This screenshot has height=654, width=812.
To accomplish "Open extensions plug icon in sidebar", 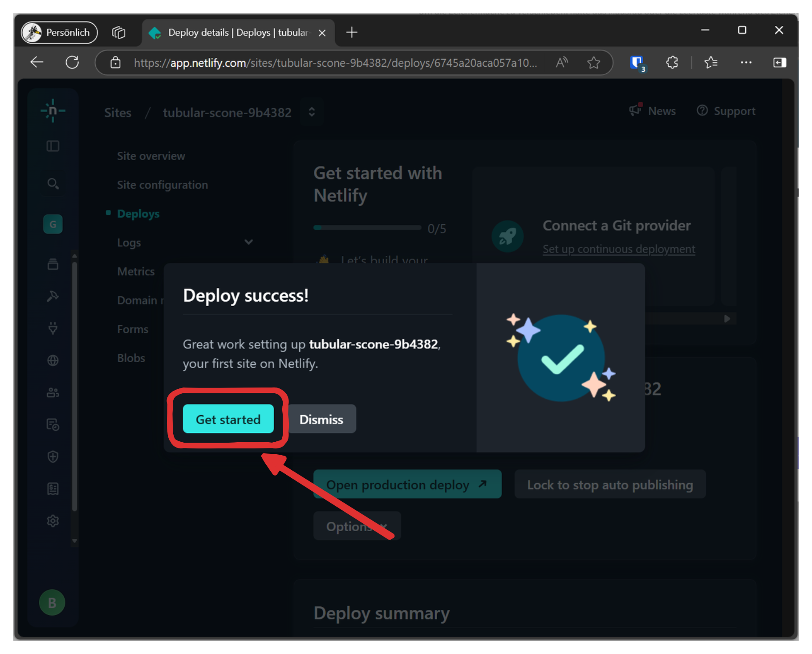I will tap(53, 328).
